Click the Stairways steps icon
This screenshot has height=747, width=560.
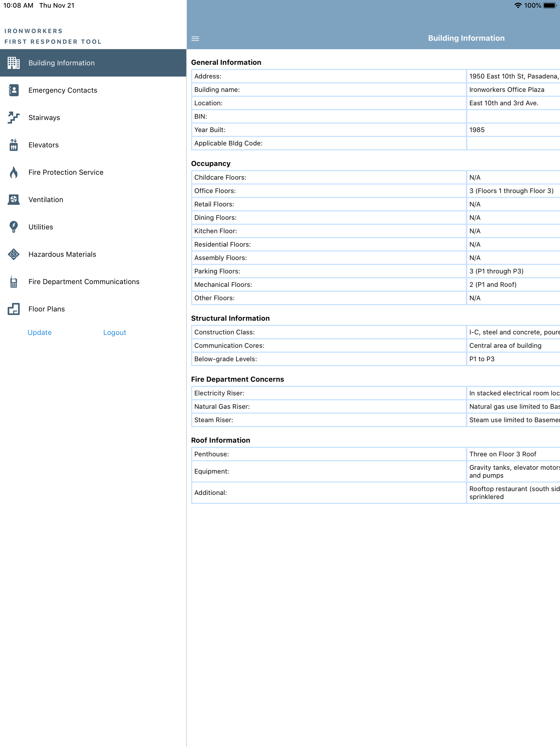[13, 118]
